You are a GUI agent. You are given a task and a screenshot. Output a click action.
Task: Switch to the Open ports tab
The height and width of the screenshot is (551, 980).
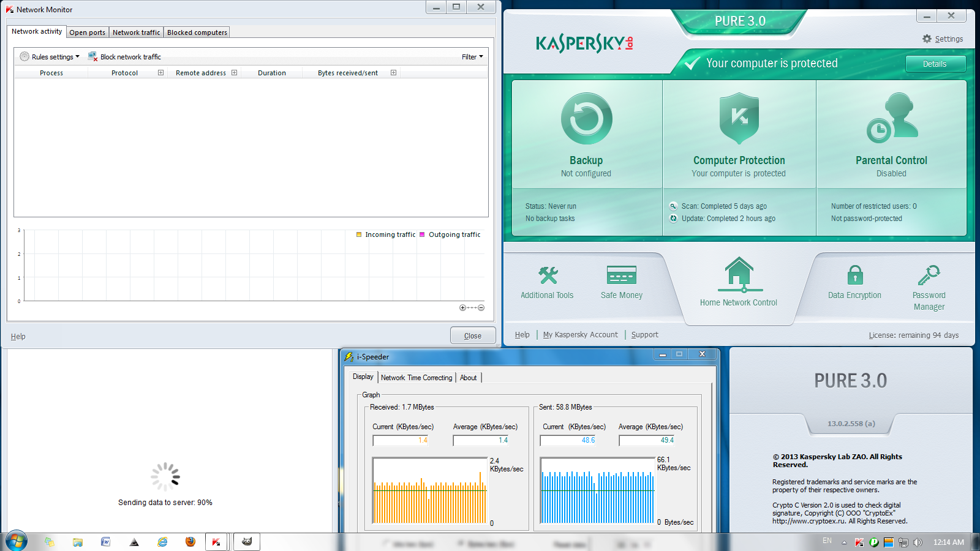88,32
